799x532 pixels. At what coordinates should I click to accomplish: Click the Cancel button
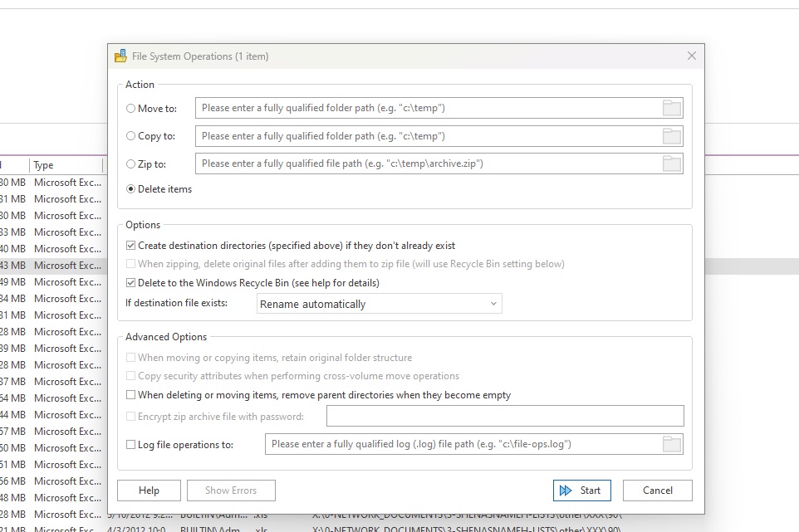tap(657, 491)
